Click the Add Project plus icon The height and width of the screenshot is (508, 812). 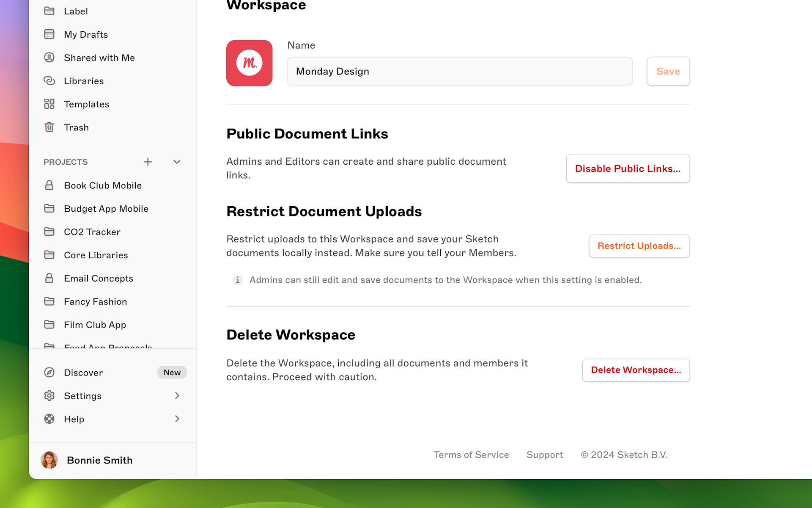coord(147,162)
